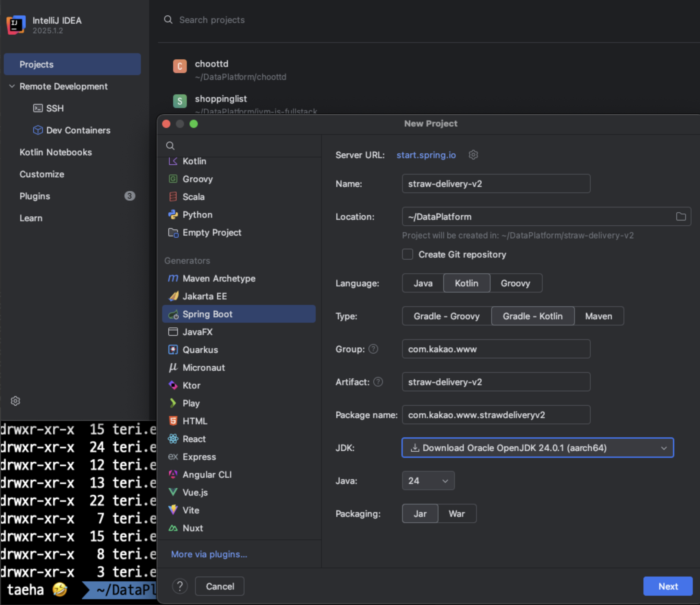Select Maven Archetype generator
Viewport: 700px width, 605px height.
click(x=219, y=278)
